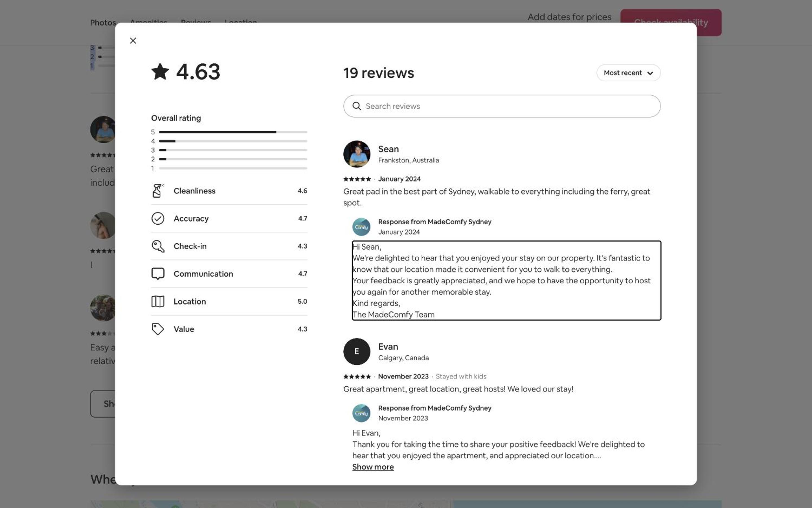Open Evan's profile avatar
The height and width of the screenshot is (508, 812).
[357, 351]
